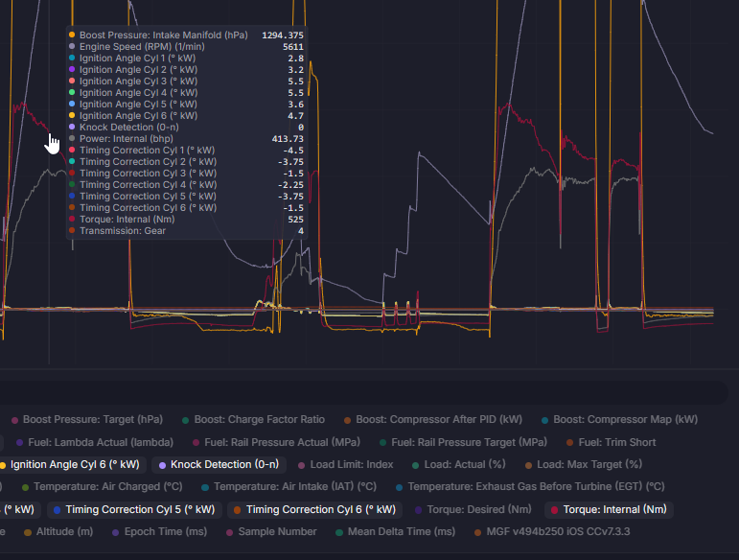The image size is (739, 560).
Task: Toggle Fuel: Trim Short legend item
Action: [612, 442]
